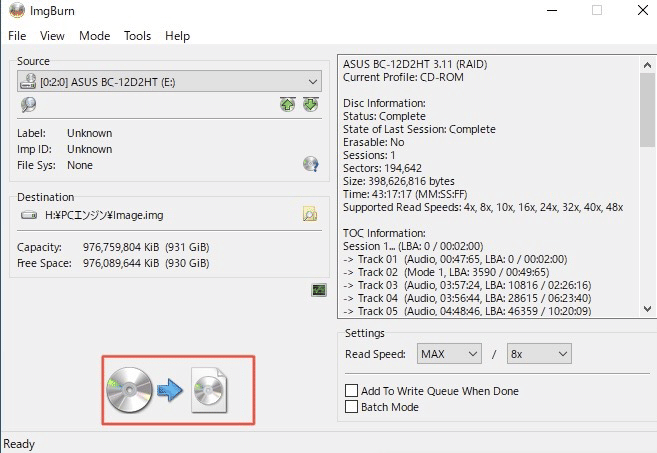
Task: Close the ImgBurn window
Action: click(x=643, y=10)
